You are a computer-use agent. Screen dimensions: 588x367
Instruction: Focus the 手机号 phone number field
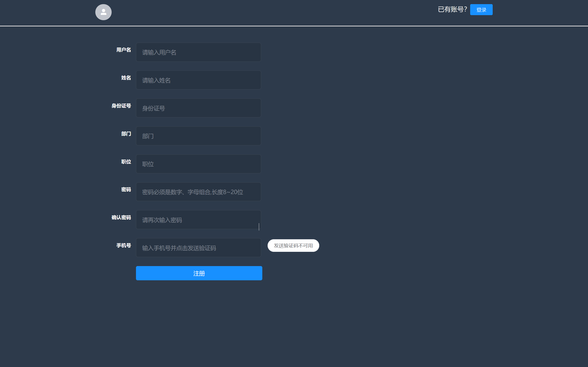(x=198, y=247)
